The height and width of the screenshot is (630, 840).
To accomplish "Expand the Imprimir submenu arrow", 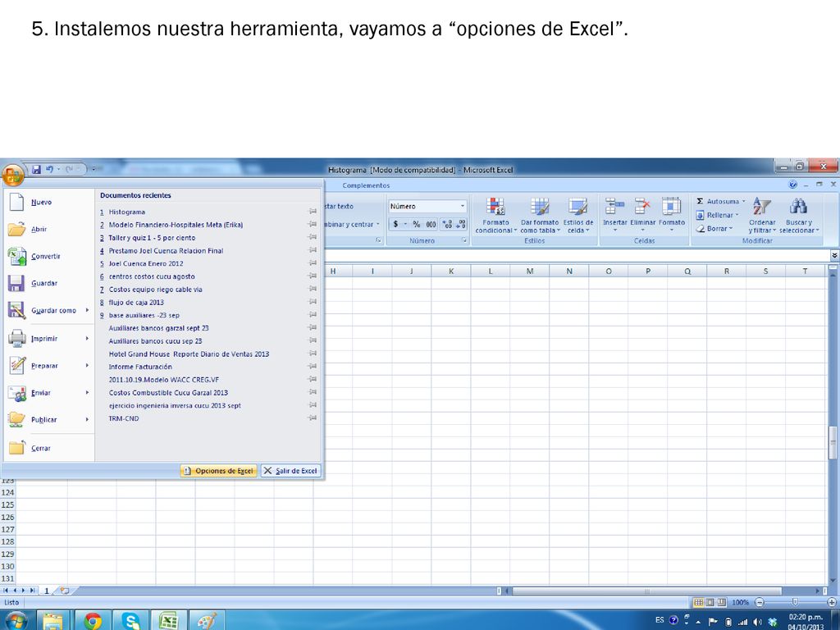I will (x=87, y=339).
